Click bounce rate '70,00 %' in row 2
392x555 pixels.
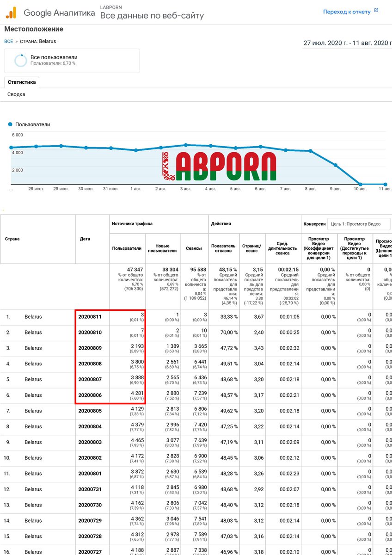[229, 333]
